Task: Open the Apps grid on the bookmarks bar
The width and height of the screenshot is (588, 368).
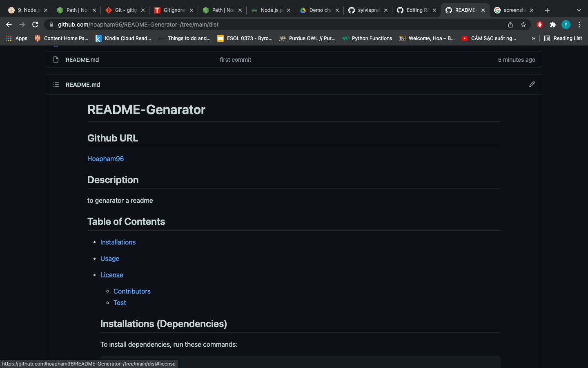Action: coord(9,38)
